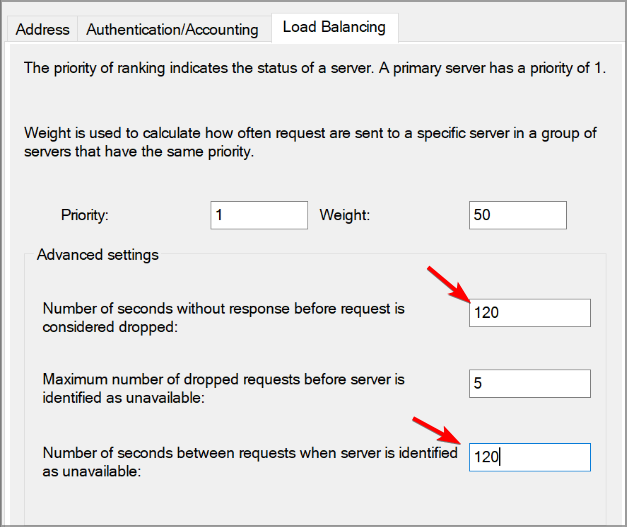627x527 pixels.
Task: Focus the Weight input field
Action: (517, 215)
